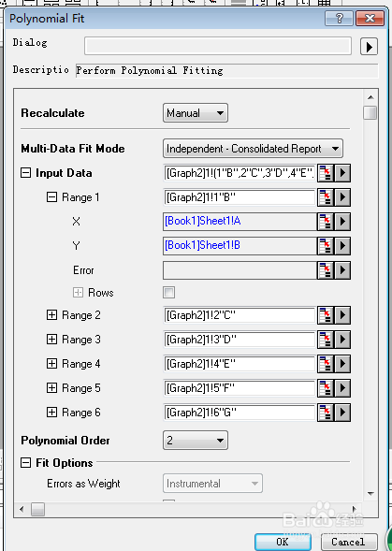392x551 pixels.
Task: Expand the Range 3 node
Action: point(51,339)
